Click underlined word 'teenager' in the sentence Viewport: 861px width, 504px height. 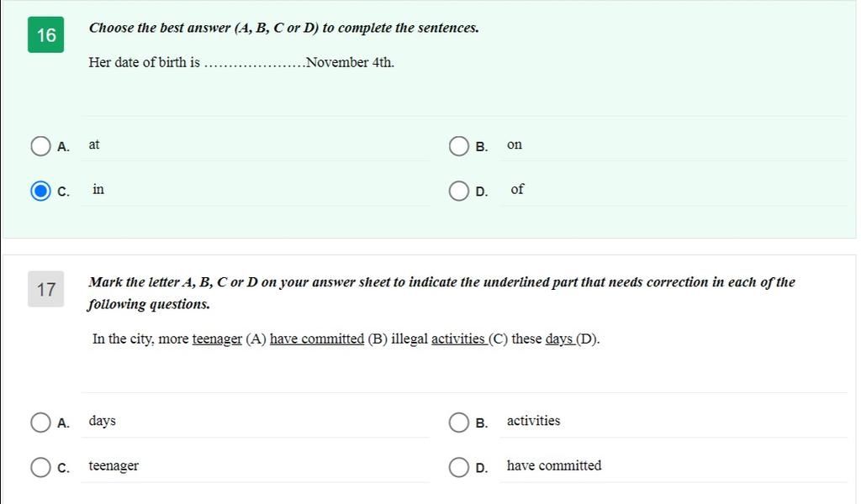pyautogui.click(x=217, y=339)
